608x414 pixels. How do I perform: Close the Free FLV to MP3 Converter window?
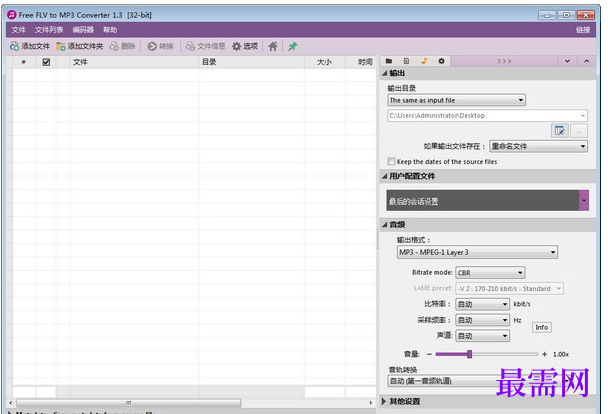[586, 15]
